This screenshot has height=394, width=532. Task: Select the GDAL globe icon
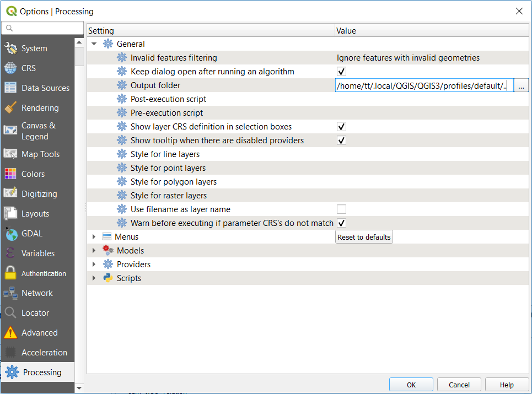coord(11,234)
